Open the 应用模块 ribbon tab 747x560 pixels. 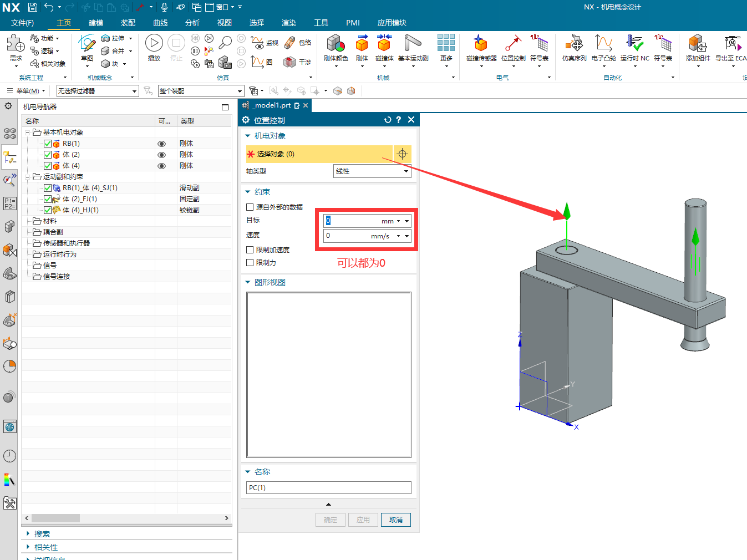coord(392,23)
